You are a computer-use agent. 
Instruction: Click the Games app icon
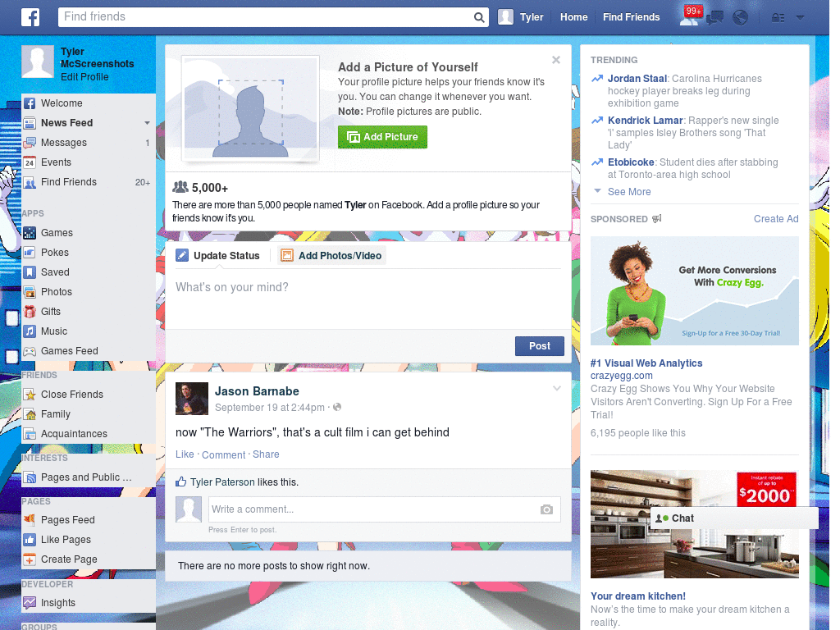30,233
